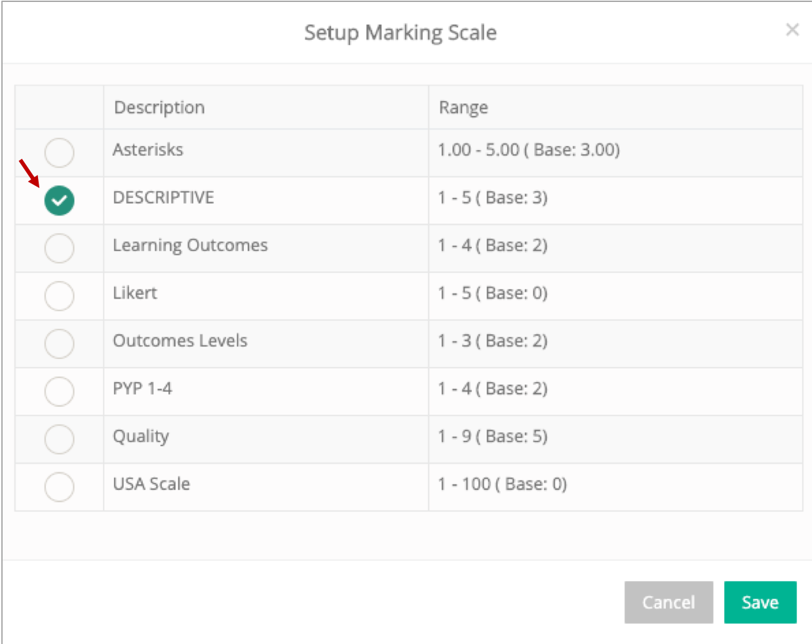812x644 pixels.
Task: Click the 1 - 100 range cell
Action: pyautogui.click(x=615, y=487)
